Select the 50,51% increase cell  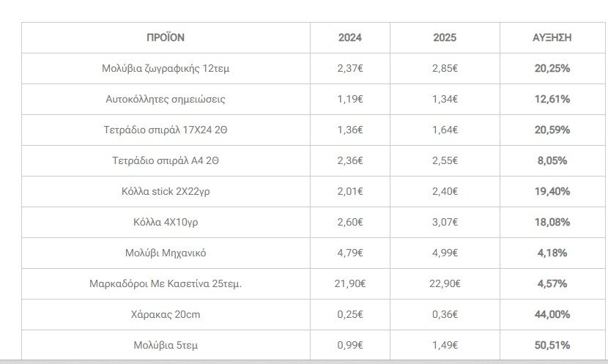pyautogui.click(x=552, y=345)
